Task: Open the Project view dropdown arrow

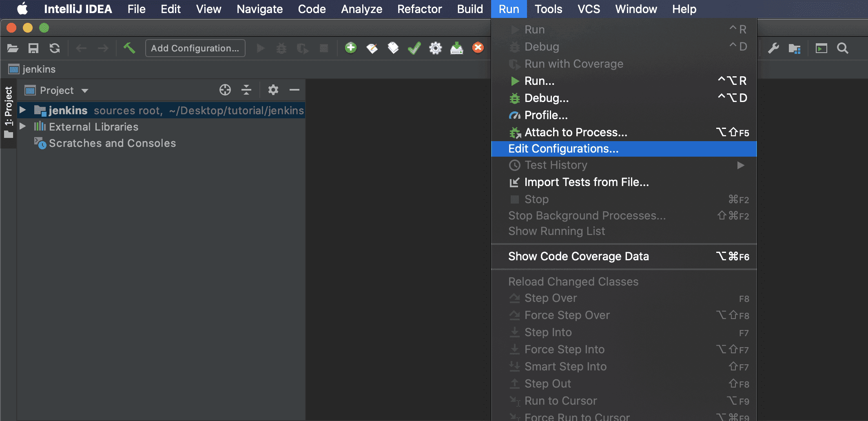Action: pyautogui.click(x=85, y=90)
